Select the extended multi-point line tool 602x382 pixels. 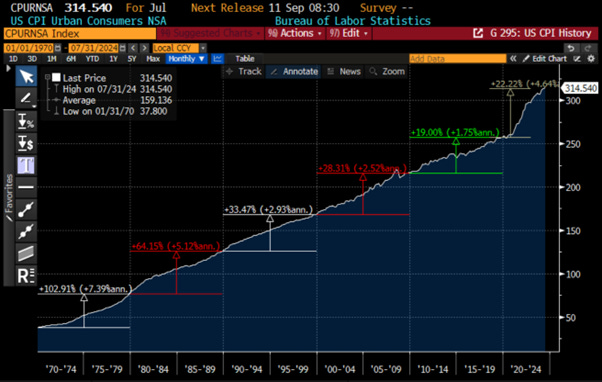pyautogui.click(x=26, y=232)
